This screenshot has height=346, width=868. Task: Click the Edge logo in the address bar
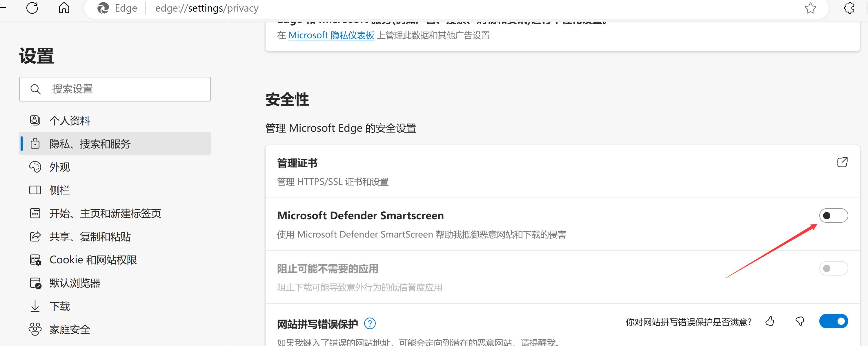(103, 8)
